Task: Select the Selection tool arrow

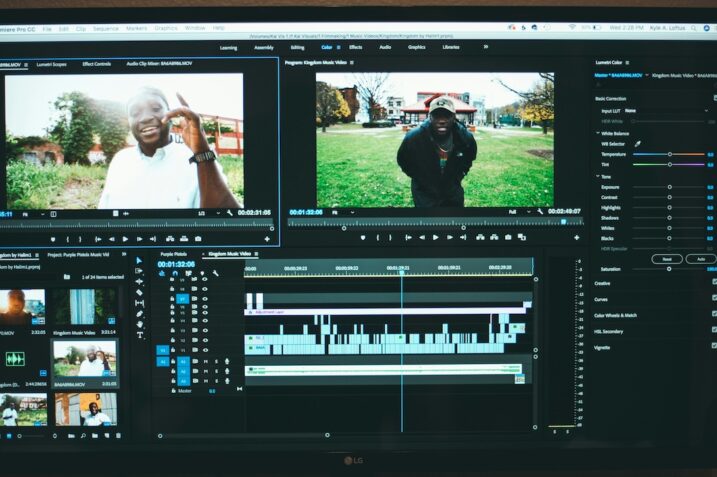Action: (x=139, y=260)
